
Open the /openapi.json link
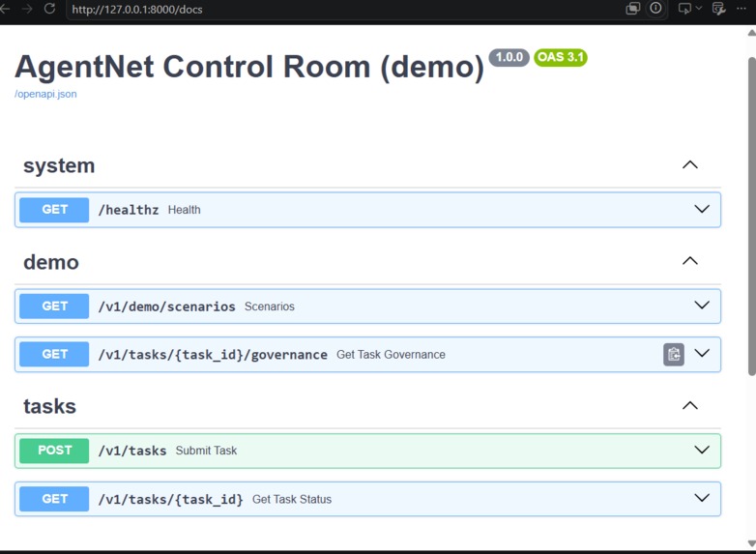coord(45,94)
